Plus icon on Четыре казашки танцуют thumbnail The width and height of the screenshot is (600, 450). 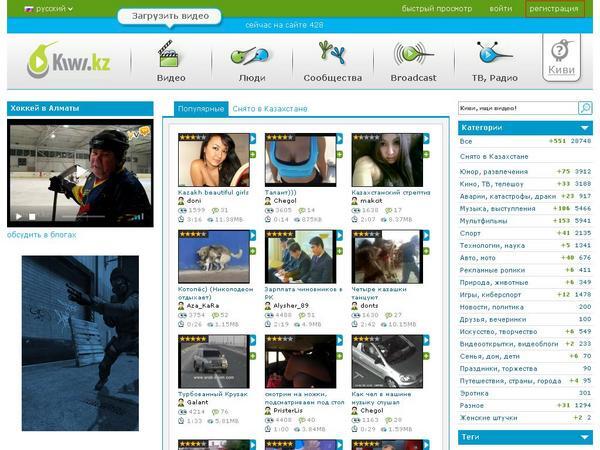[x=426, y=251]
